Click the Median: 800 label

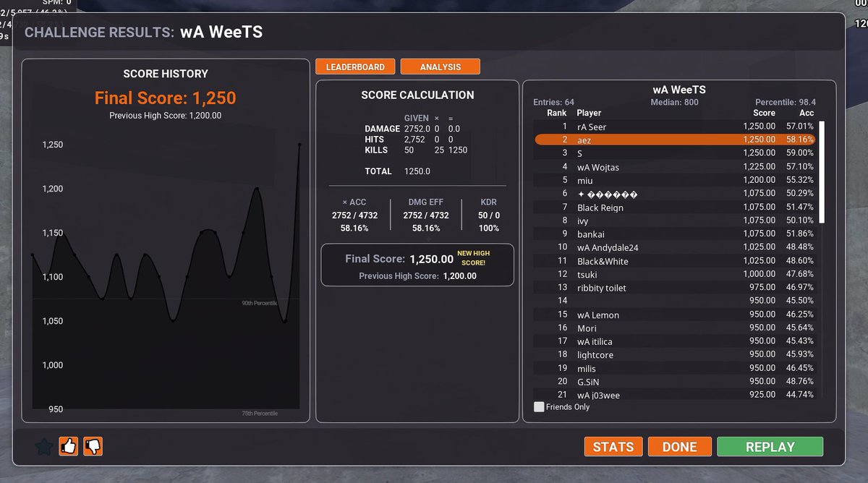click(674, 102)
